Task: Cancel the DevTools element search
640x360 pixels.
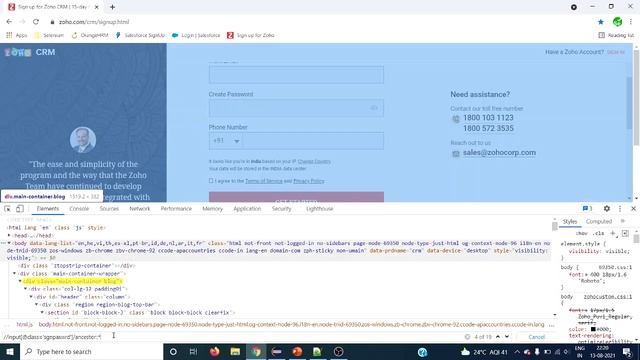Action: pyautogui.click(x=536, y=337)
